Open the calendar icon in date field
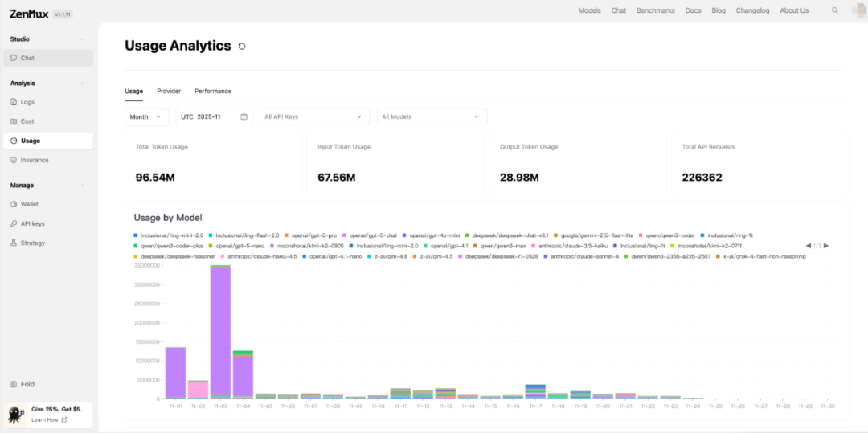Screen dimensions: 868x433 [x=244, y=117]
